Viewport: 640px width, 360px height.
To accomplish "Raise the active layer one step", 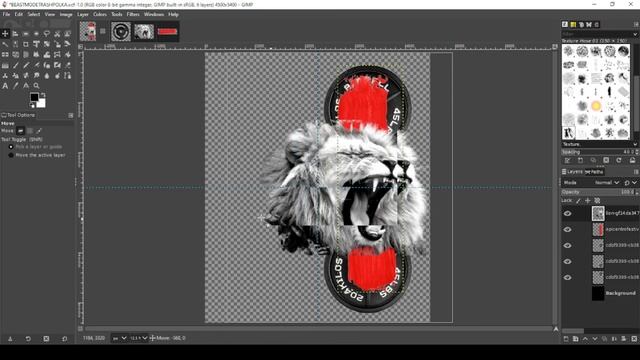I will tap(585, 339).
